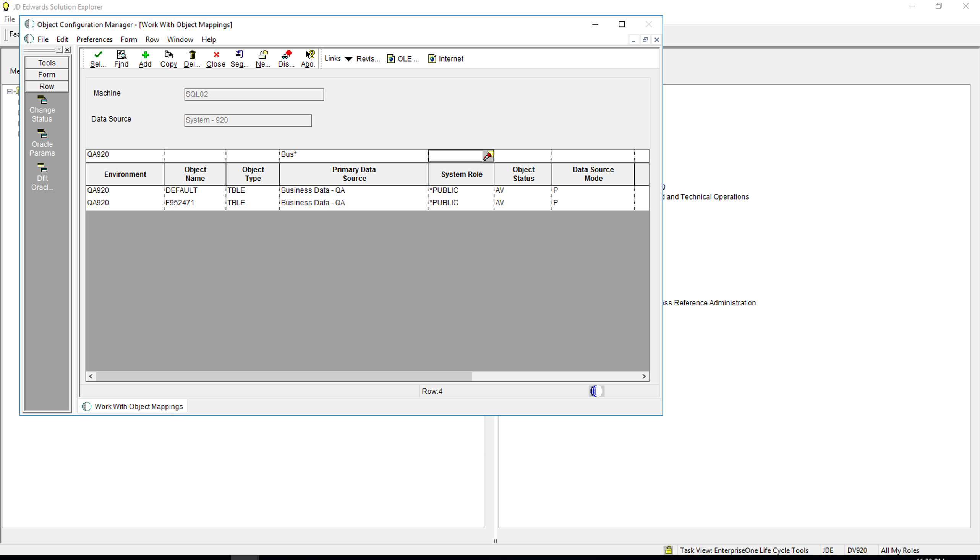
Task: Select the Tools exit bar button
Action: pos(47,63)
